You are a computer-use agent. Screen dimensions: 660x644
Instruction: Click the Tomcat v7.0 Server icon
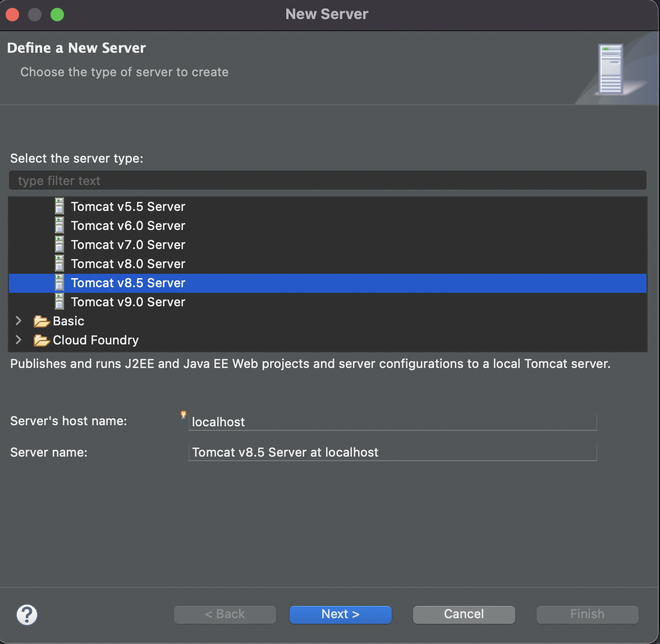click(x=59, y=245)
